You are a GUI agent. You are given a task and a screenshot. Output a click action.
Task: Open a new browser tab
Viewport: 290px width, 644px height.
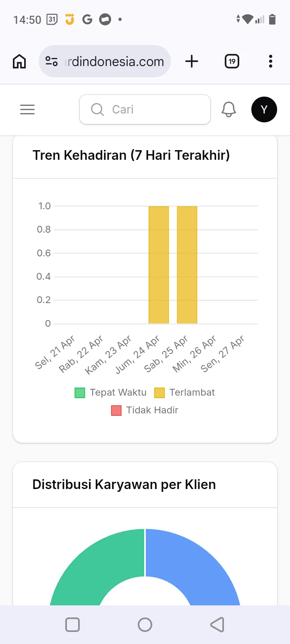(192, 61)
